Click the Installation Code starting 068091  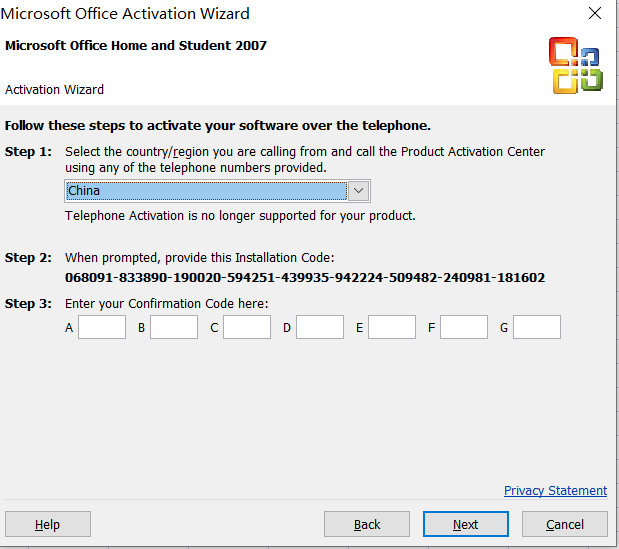pyautogui.click(x=305, y=277)
